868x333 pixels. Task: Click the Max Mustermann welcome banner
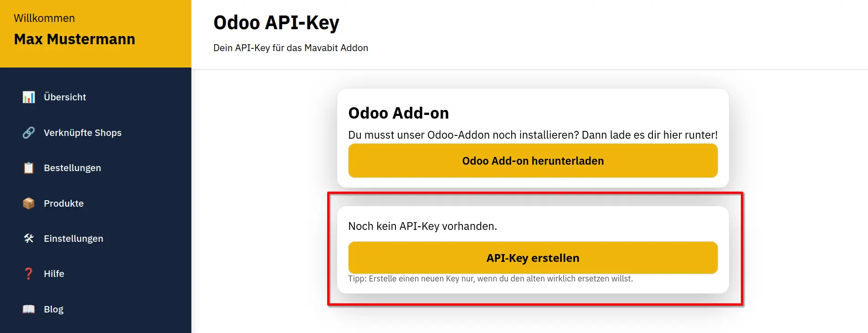[74, 39]
